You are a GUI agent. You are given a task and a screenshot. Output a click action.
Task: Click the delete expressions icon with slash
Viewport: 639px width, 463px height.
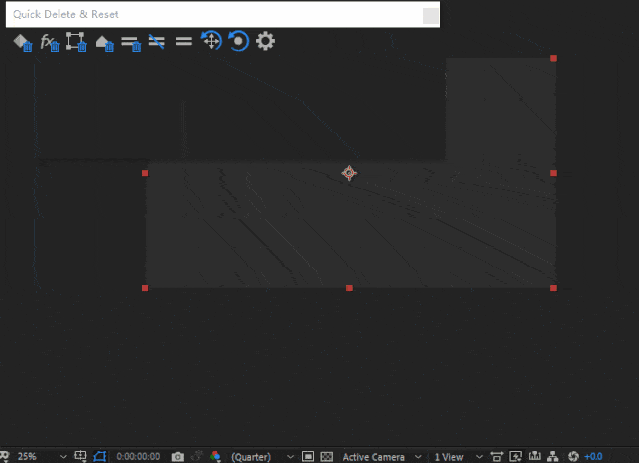click(x=157, y=42)
